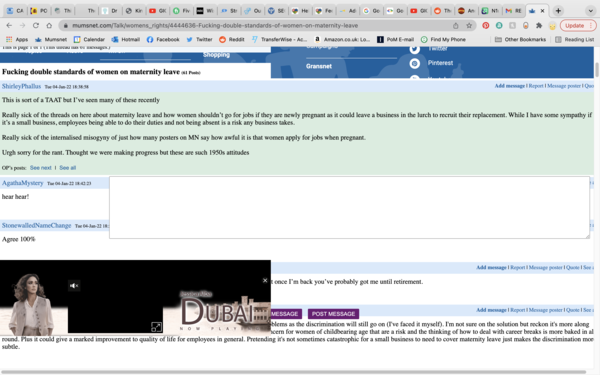Click the browser forward arrow

coord(23,26)
